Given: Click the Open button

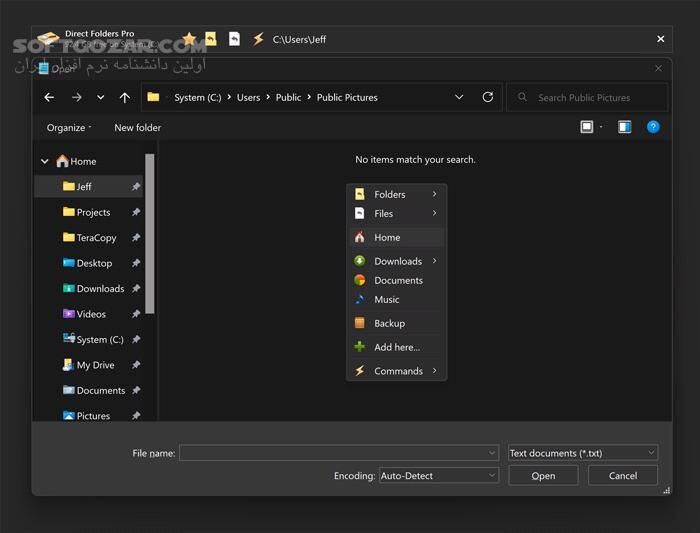Looking at the screenshot, I should pyautogui.click(x=543, y=475).
